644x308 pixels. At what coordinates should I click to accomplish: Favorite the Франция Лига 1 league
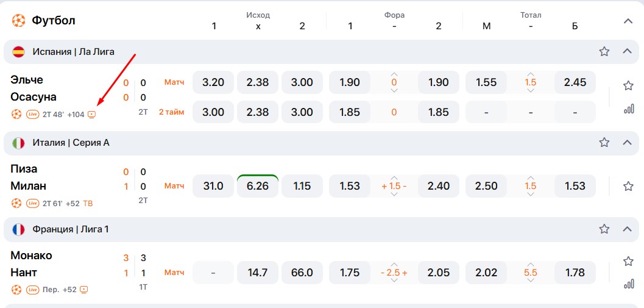point(604,229)
